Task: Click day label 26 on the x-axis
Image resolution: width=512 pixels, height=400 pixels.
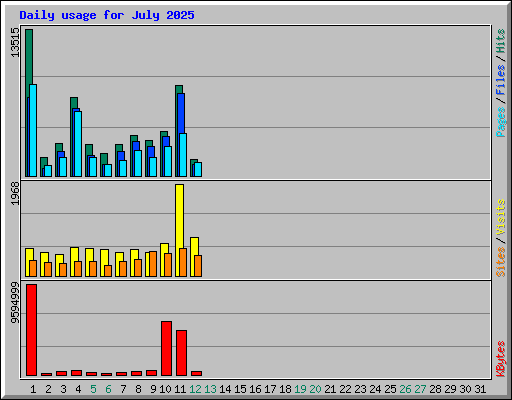Action: 405,389
